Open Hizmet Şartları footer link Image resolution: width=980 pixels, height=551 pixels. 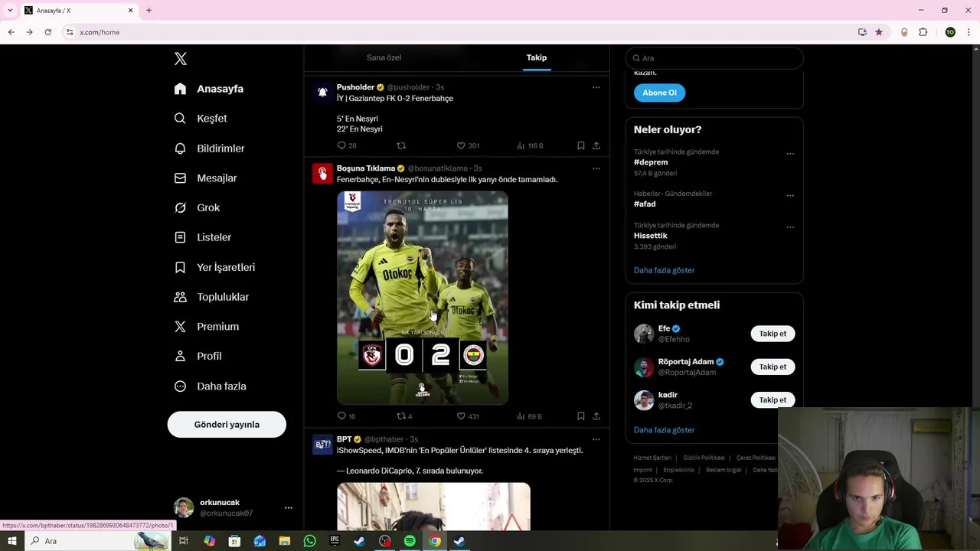pyautogui.click(x=652, y=458)
